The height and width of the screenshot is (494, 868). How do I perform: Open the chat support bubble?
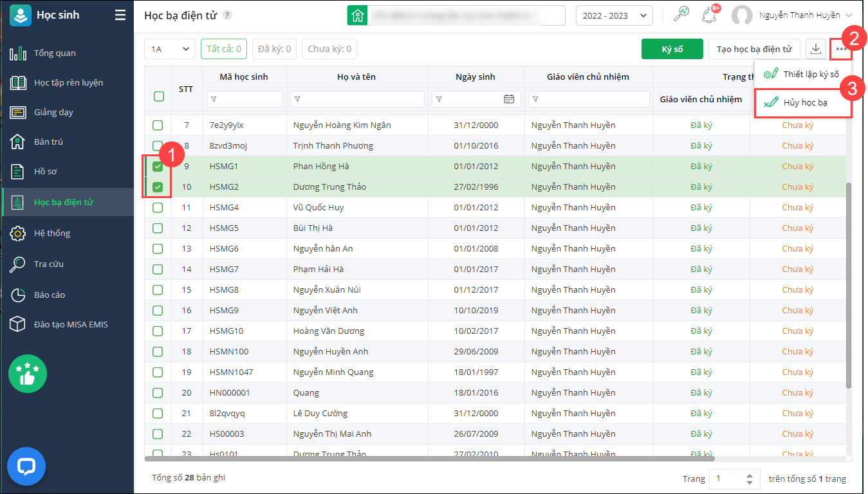coord(26,466)
